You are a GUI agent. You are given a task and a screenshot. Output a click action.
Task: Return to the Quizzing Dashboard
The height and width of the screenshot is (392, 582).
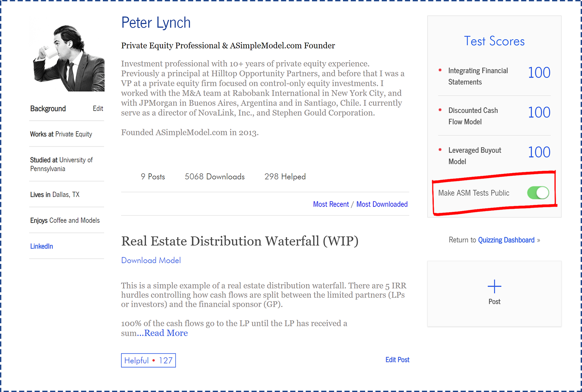click(506, 240)
